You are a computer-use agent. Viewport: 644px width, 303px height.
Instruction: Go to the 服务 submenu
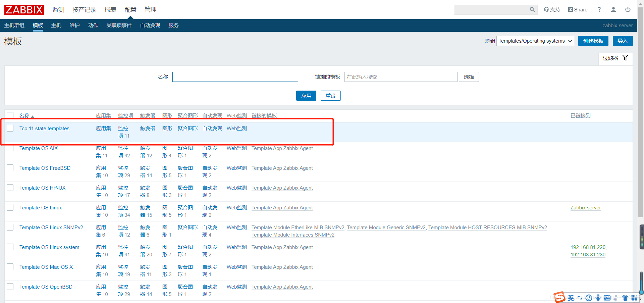173,26
